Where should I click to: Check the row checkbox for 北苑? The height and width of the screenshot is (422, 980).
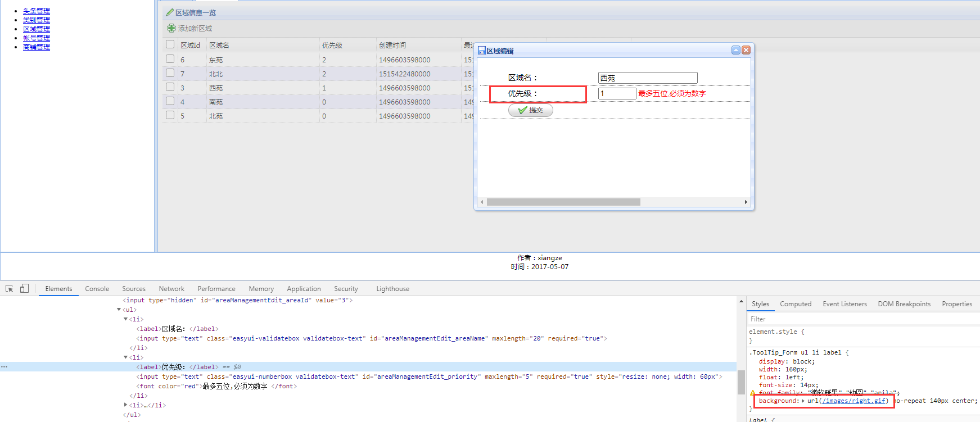coord(170,115)
